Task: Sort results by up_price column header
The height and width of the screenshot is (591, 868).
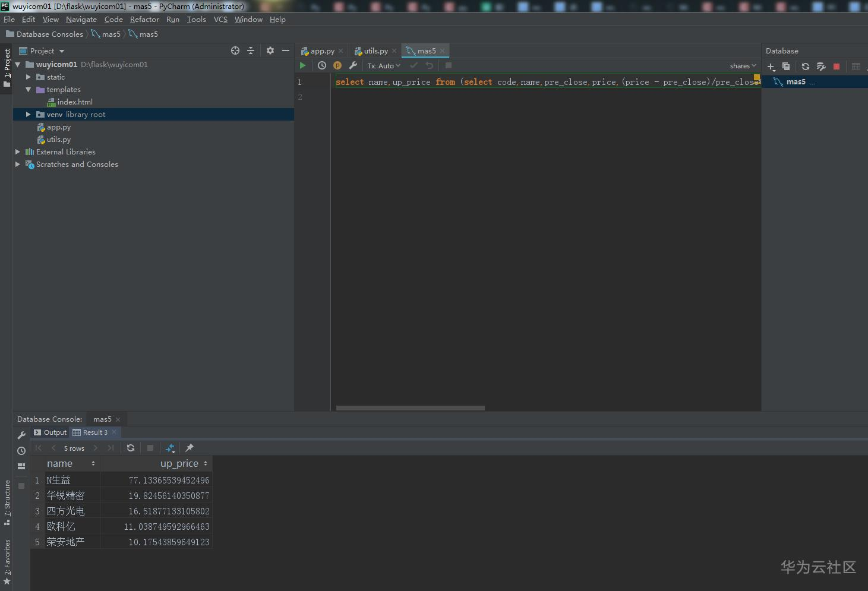Action: 179,463
